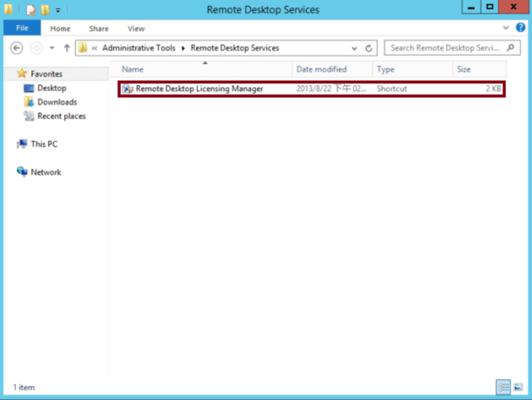This screenshot has width=532, height=400.
Task: Click the Recent places icon
Action: pyautogui.click(x=29, y=116)
